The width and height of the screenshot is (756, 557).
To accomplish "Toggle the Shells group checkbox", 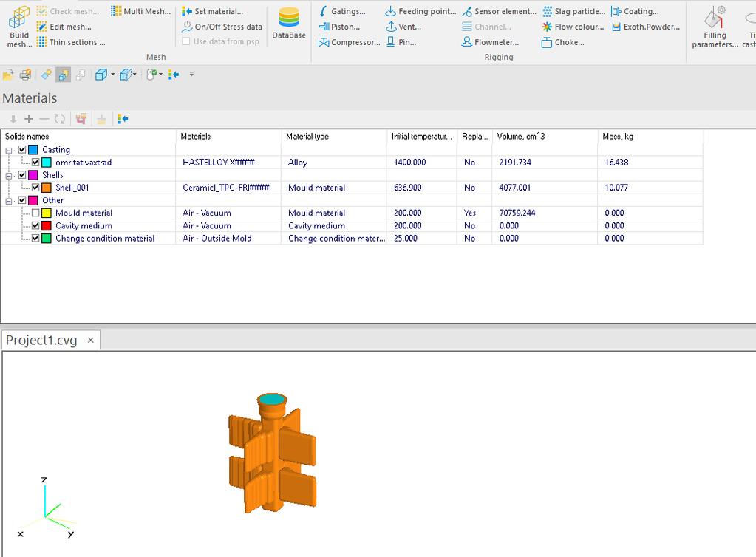I will (22, 174).
